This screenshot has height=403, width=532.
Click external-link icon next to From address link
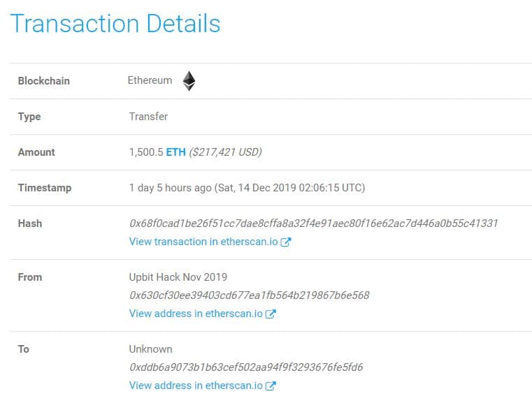[x=271, y=314]
